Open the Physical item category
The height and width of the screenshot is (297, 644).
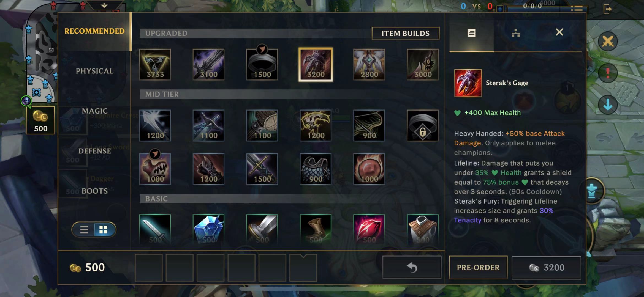point(94,71)
